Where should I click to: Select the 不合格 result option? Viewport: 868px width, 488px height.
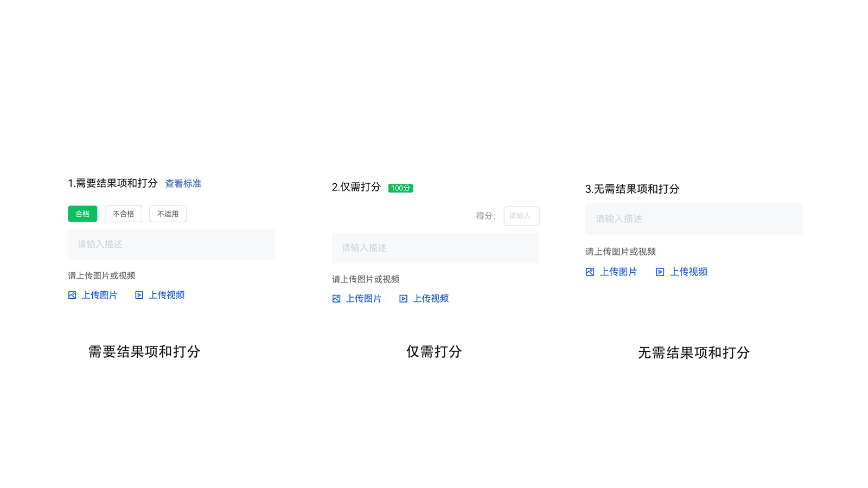[123, 214]
